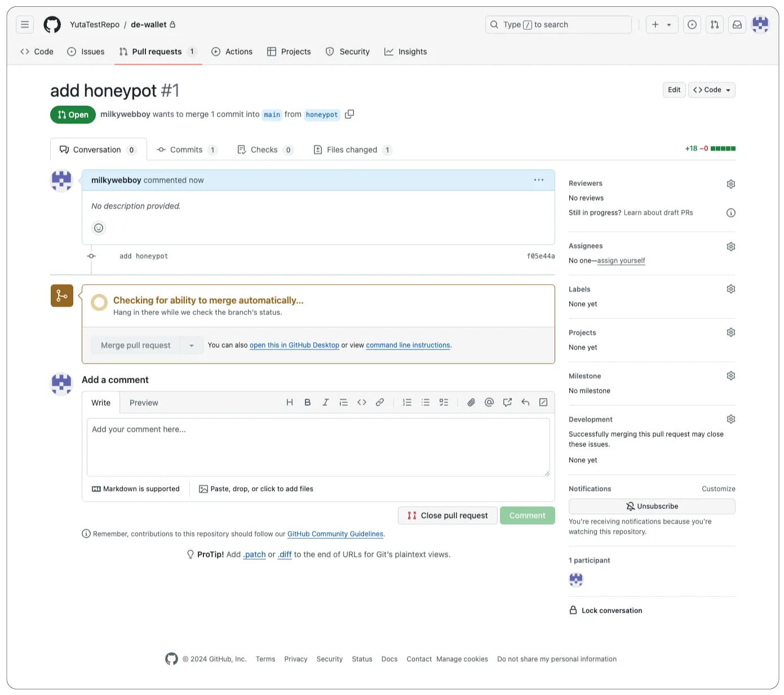Open the notifications inbox icon
Viewport: 784px width, 695px height.
click(x=737, y=25)
